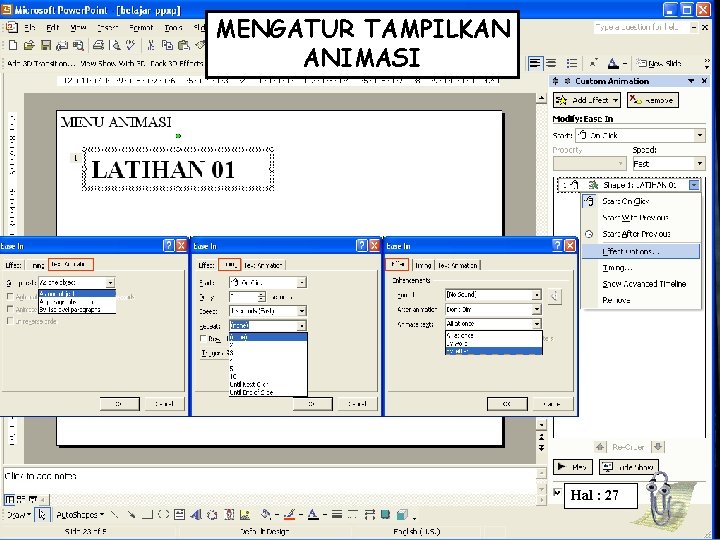Viewport: 720px width, 540px height.
Task: Click the Paste clipboard icon
Action: [x=184, y=45]
